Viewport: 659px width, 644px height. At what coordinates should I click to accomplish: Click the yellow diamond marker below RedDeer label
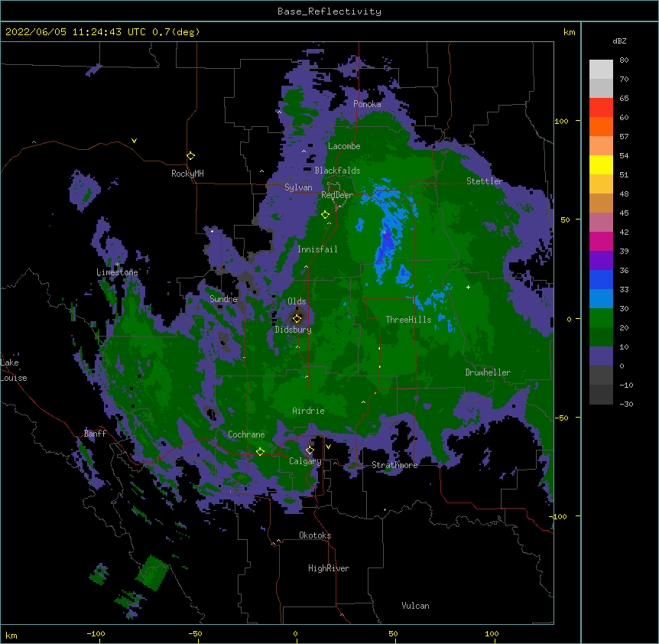(x=325, y=215)
